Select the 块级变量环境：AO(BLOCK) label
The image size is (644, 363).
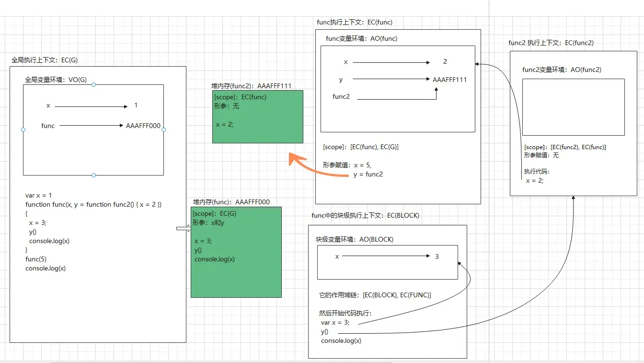point(354,239)
